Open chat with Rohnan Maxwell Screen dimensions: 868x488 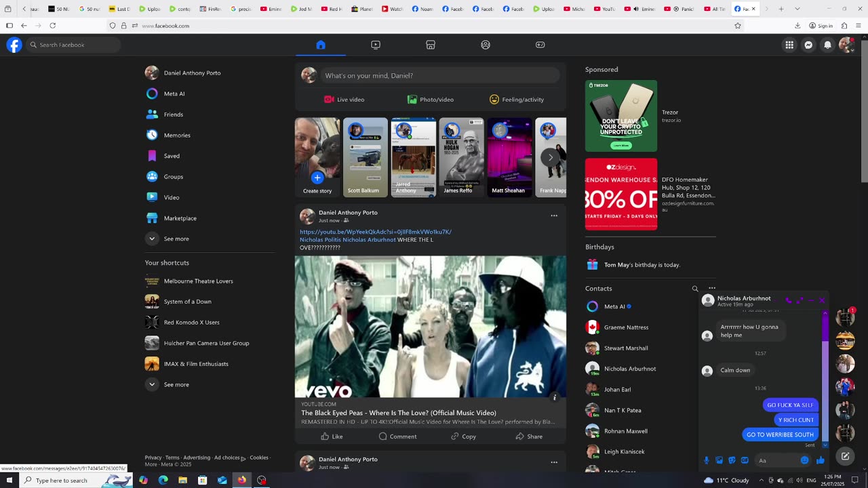(x=641, y=431)
